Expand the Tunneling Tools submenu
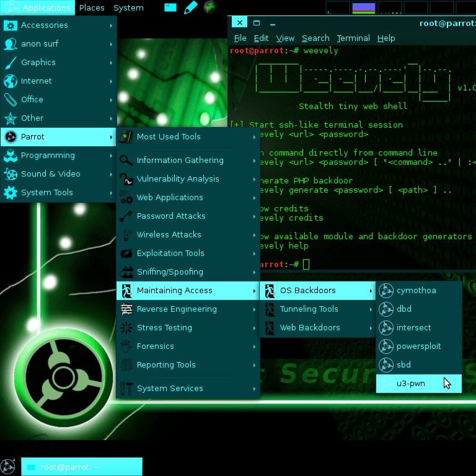476x476 pixels. click(x=309, y=309)
